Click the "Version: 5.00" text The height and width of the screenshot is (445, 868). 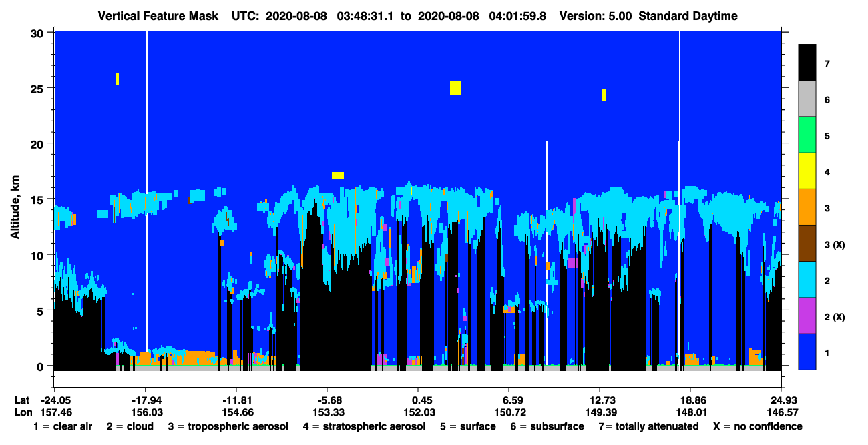tap(596, 15)
